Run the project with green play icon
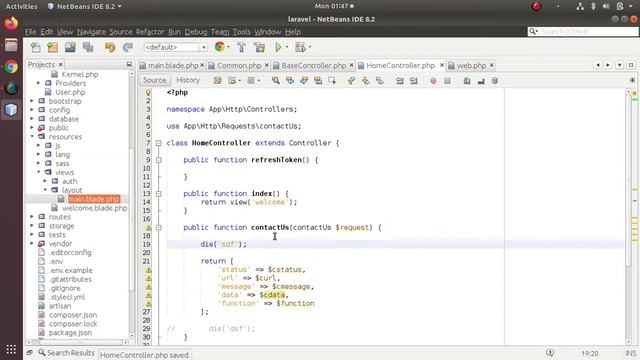Screen dimensions: 640x360 pos(278,47)
